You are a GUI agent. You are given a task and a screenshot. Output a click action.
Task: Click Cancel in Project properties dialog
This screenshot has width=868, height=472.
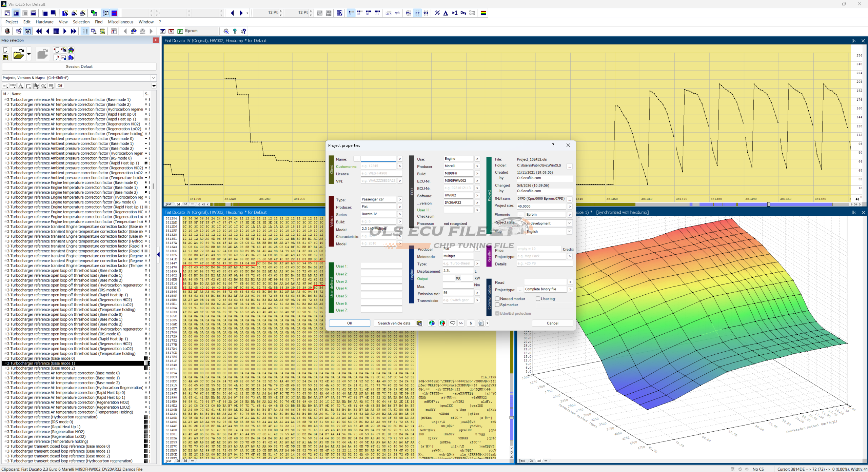click(x=552, y=323)
